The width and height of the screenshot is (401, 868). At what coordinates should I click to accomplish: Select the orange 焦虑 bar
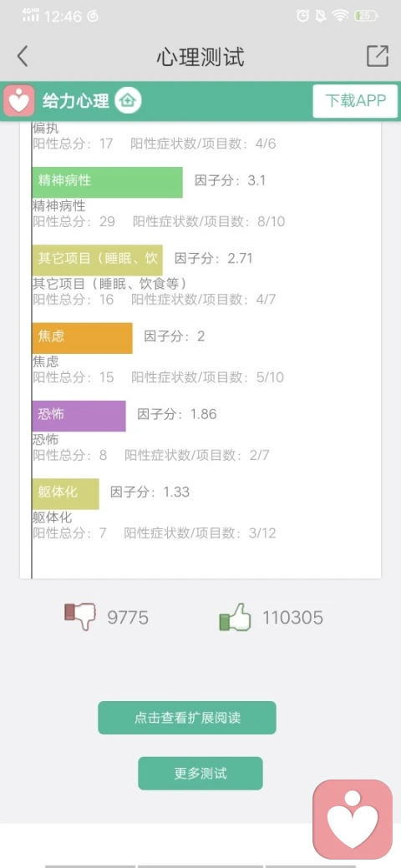click(x=82, y=338)
